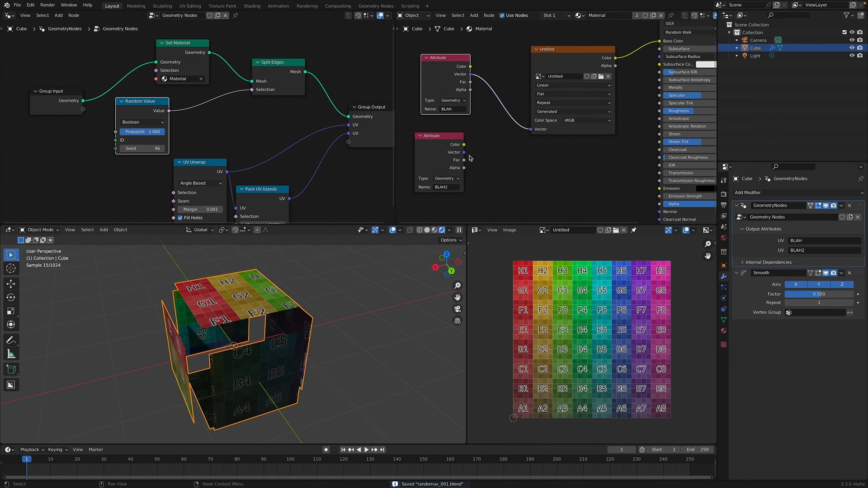Open the Options popover in viewport header
This screenshot has width=868, height=488.
pos(450,240)
